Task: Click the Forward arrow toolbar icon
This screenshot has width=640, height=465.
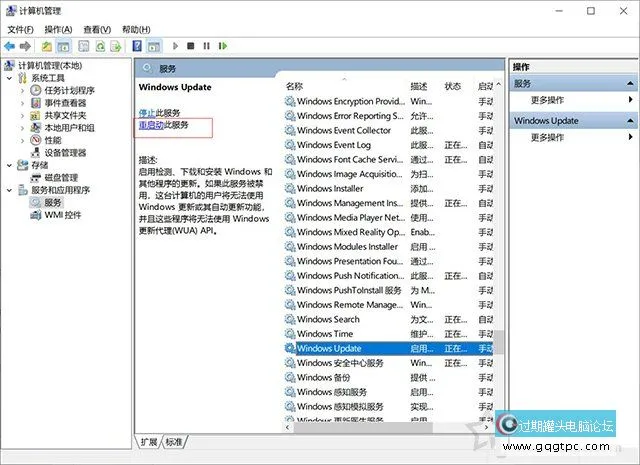Action: (25, 46)
